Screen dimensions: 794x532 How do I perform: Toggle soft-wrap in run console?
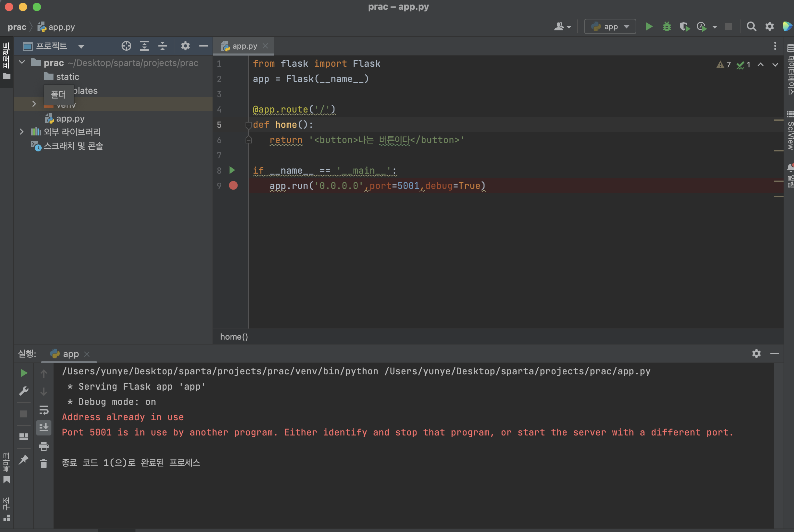(44, 410)
